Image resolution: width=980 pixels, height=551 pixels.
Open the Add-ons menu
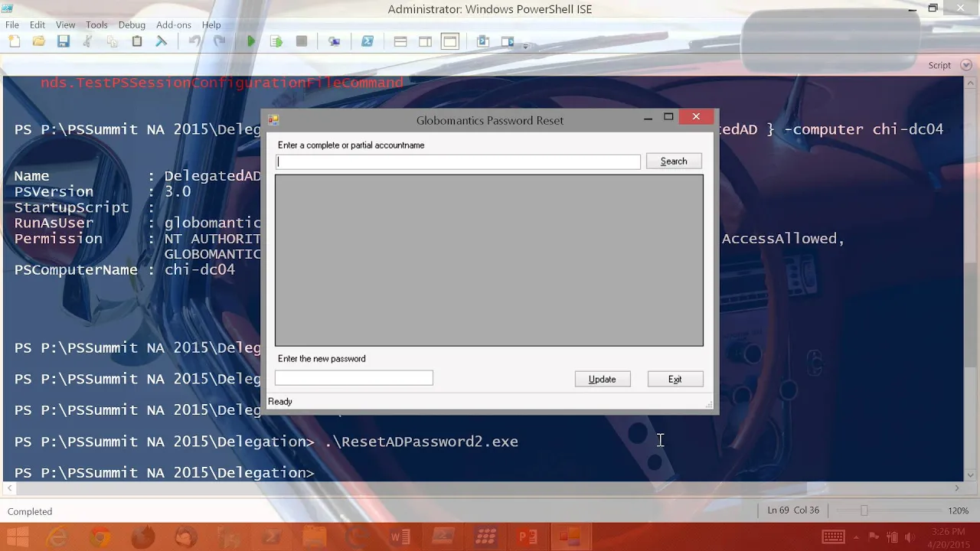point(173,24)
